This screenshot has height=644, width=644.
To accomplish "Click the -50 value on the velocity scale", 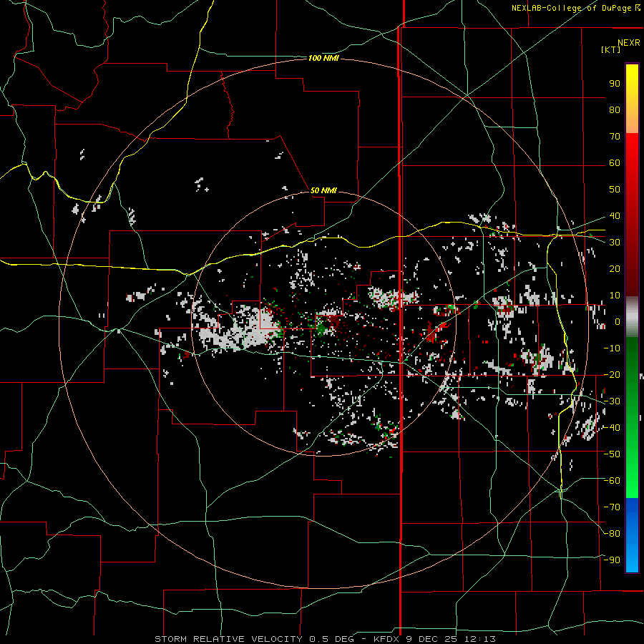I will tap(612, 454).
